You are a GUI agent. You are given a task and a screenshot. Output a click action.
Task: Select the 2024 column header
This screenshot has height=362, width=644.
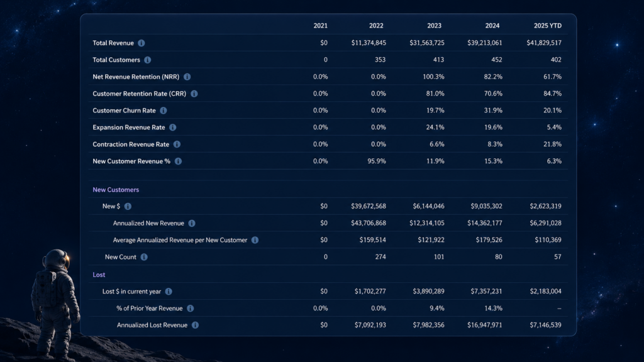pos(492,25)
